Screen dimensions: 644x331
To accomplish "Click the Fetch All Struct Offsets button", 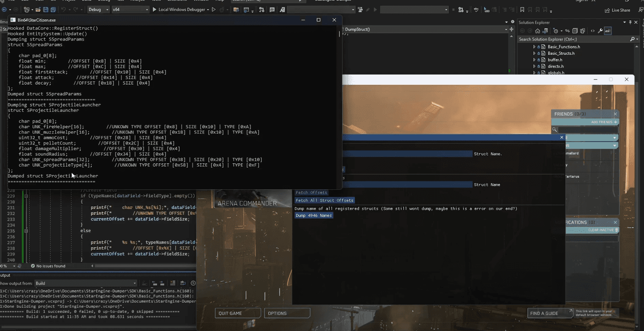I will coord(324,201).
